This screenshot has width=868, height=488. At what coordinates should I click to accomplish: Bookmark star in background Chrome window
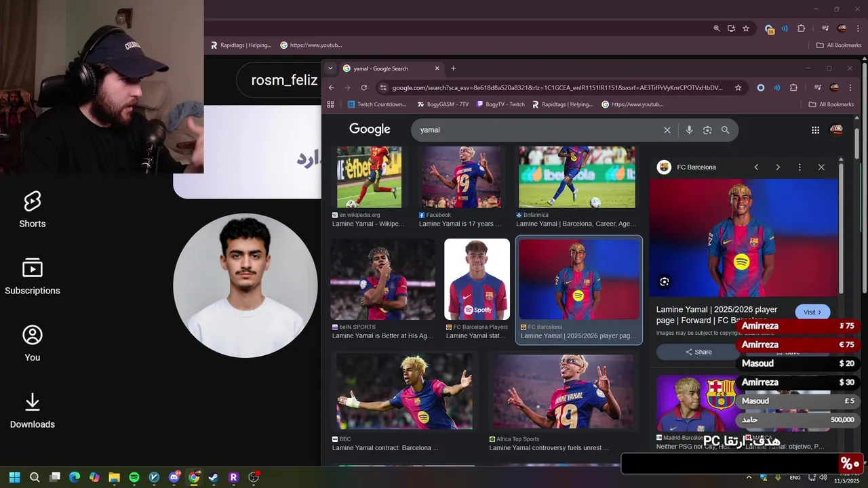pyautogui.click(x=746, y=28)
